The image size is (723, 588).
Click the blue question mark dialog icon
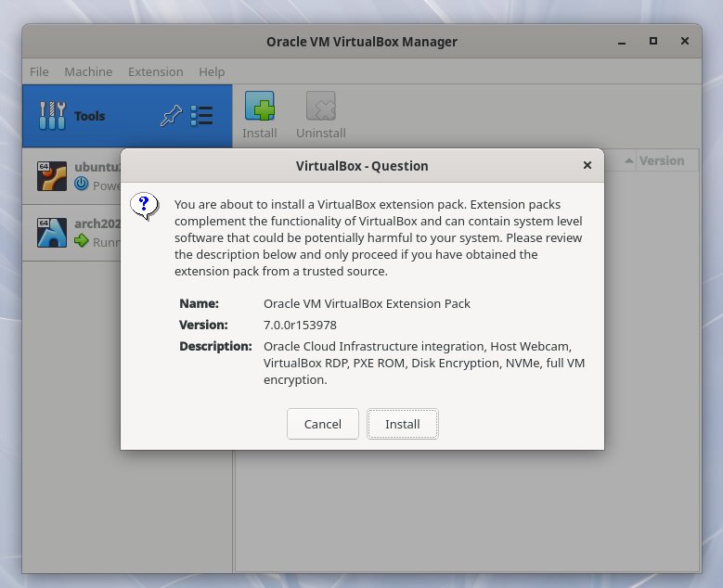[144, 206]
